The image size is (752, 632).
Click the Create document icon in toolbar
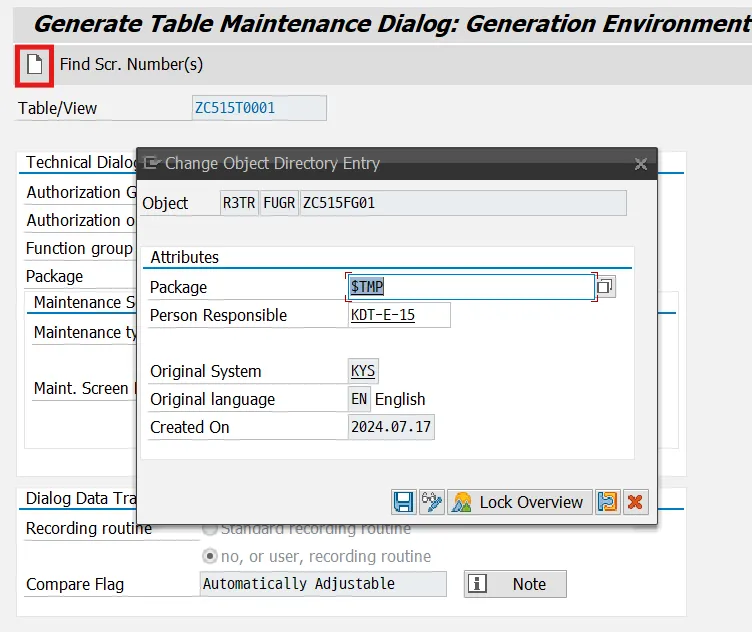coord(34,65)
